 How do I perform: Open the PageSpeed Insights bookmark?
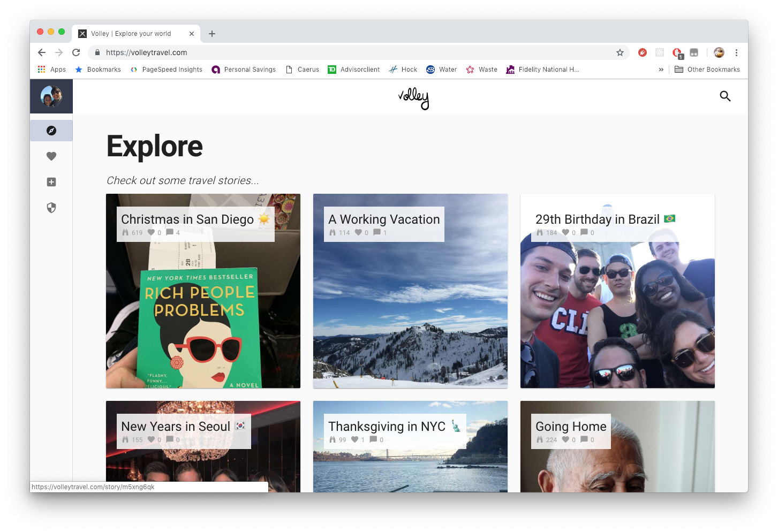pyautogui.click(x=167, y=70)
